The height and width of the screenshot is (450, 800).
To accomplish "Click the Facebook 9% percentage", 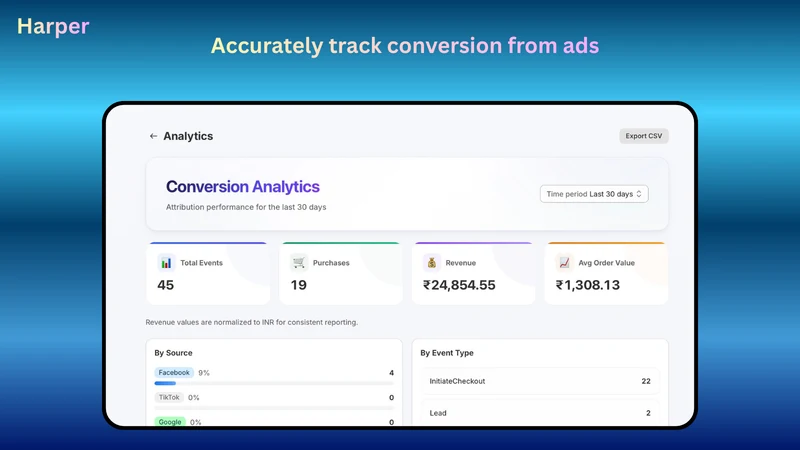I will click(x=204, y=373).
